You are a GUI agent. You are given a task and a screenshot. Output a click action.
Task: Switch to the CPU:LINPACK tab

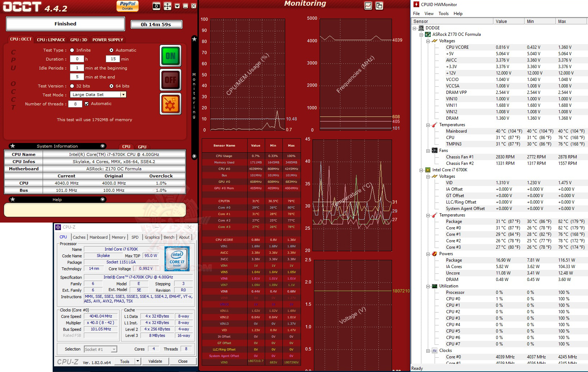tap(51, 39)
